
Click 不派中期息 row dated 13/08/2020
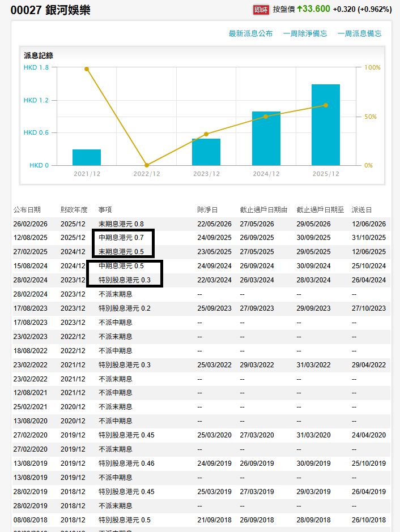pos(201,421)
